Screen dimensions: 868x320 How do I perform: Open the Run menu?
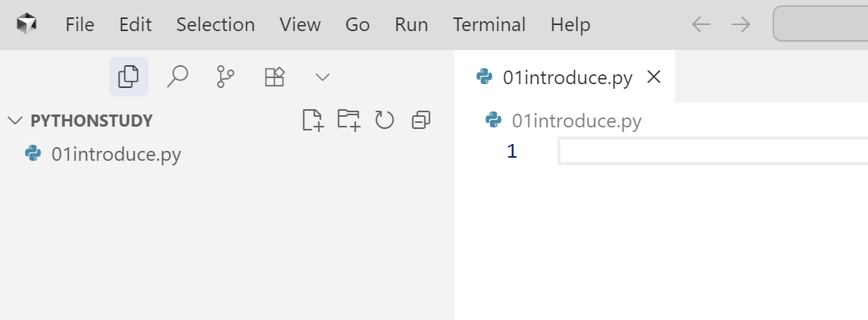pyautogui.click(x=411, y=24)
